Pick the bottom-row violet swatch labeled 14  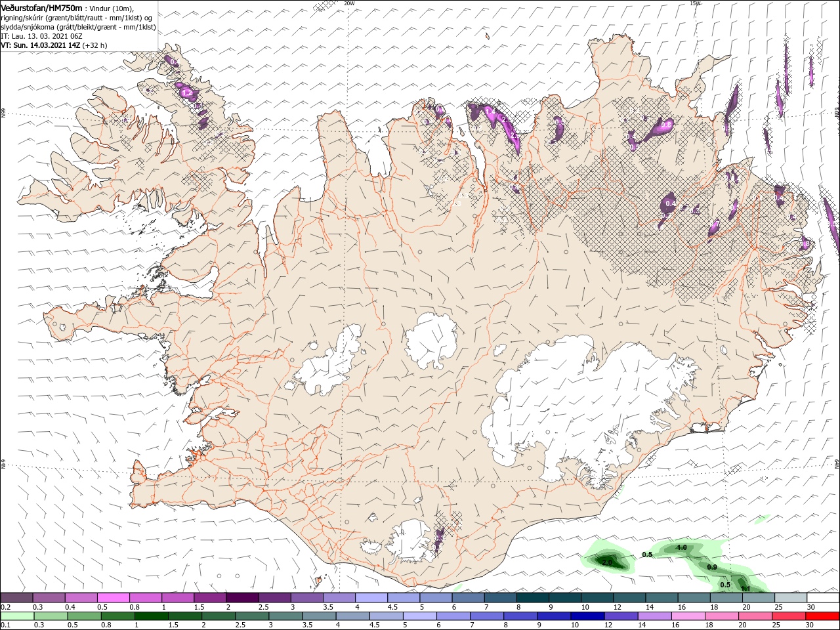pyautogui.click(x=655, y=616)
